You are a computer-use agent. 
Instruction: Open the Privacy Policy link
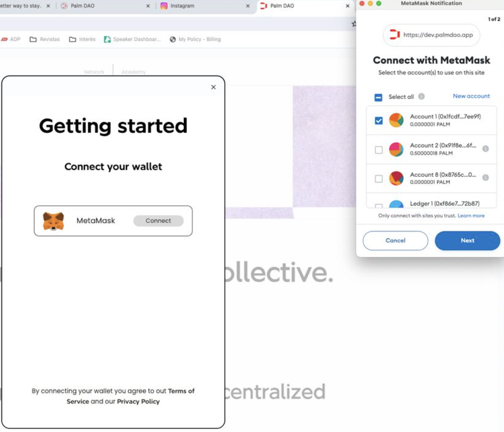pos(138,401)
